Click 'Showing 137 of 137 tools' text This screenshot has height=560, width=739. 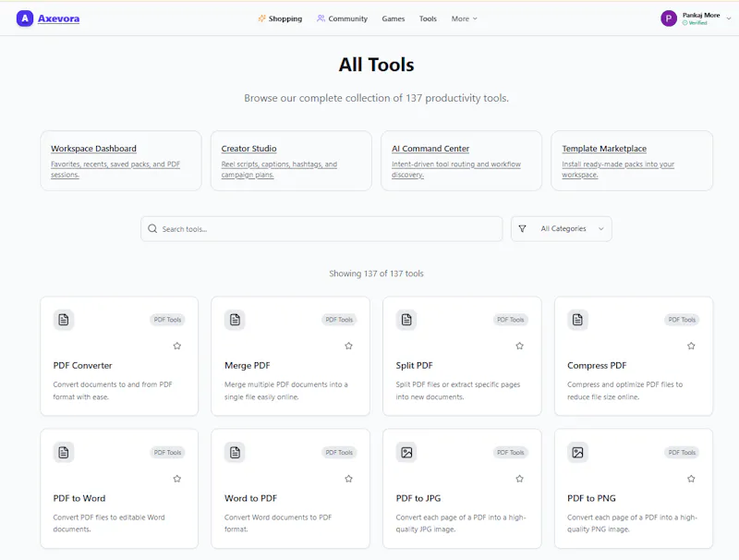[x=376, y=274]
